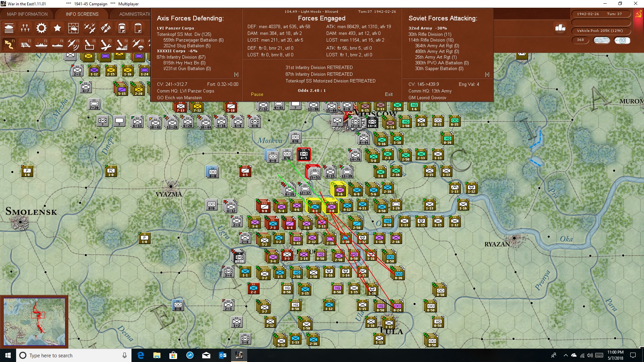
Task: Expand Axis defending forces list arrow
Action: pos(236,74)
